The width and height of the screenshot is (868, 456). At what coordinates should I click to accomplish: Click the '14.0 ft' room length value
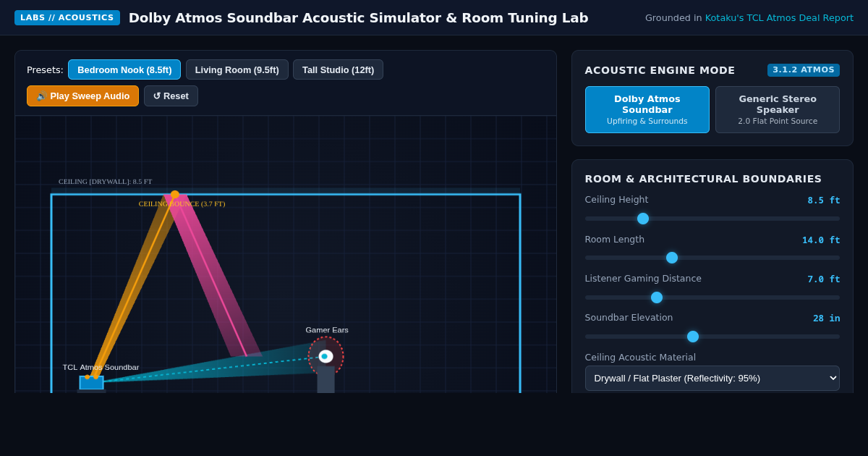pos(821,240)
